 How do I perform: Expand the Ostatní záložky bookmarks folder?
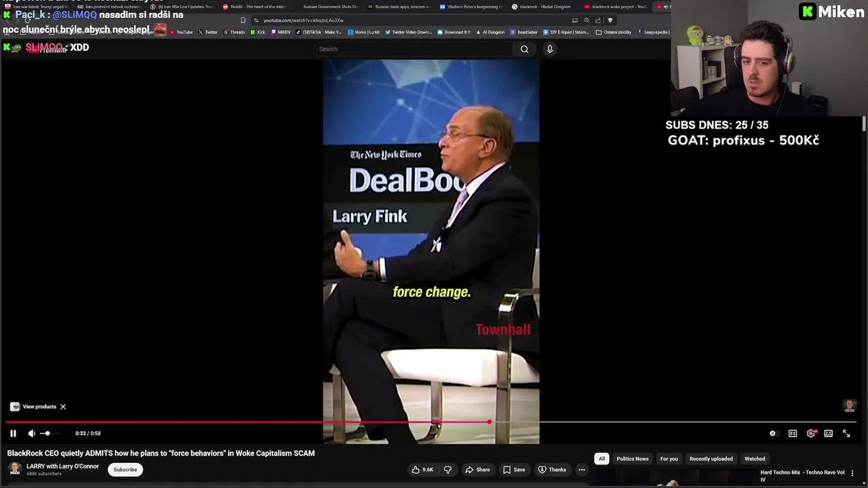tap(614, 32)
